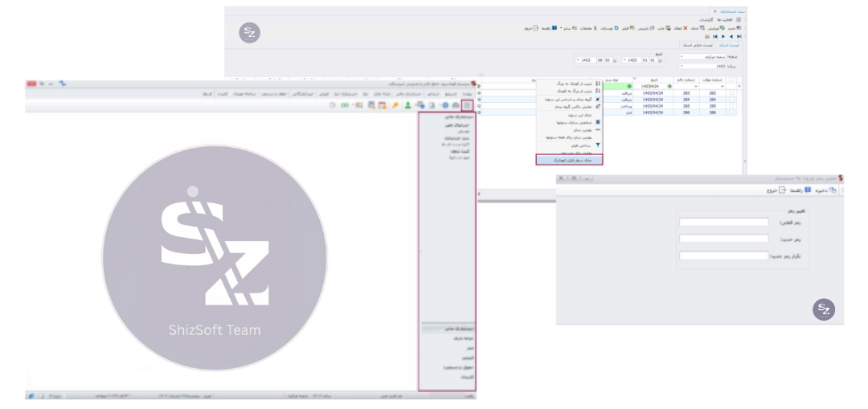Click the next record navigation arrow
Screen dimensions: 868x409
coord(723,36)
